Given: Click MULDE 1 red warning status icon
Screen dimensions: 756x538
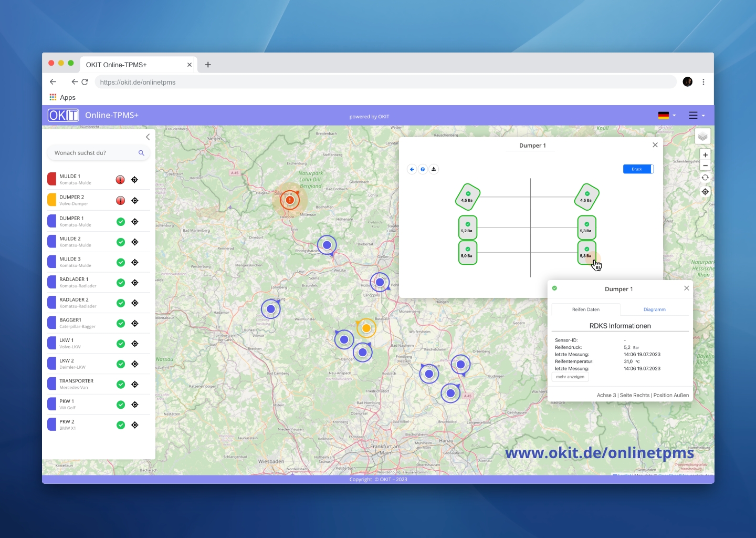Looking at the screenshot, I should 120,180.
